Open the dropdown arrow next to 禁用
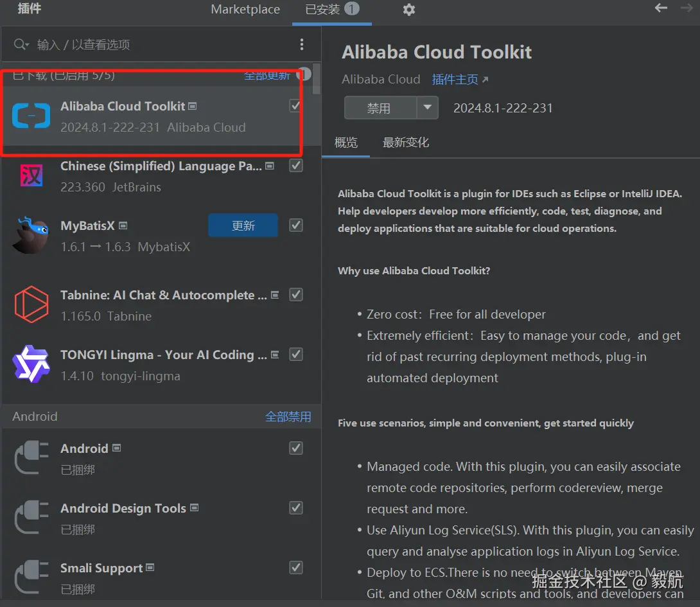Viewport: 700px width, 607px height. point(427,108)
